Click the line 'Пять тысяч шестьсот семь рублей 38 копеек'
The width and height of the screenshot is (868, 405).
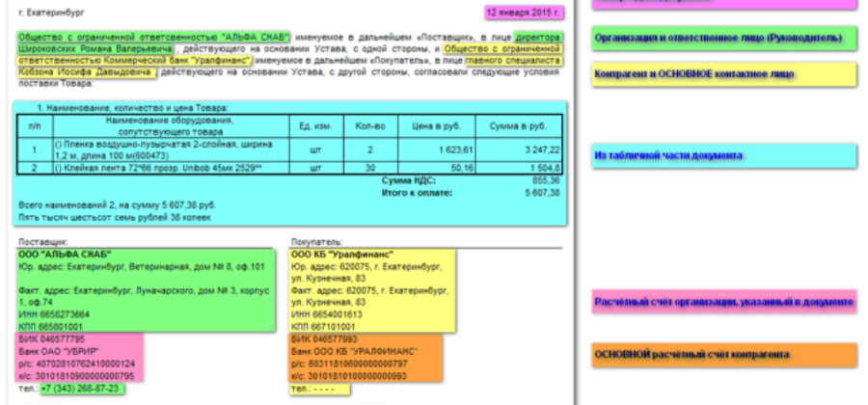(x=115, y=218)
